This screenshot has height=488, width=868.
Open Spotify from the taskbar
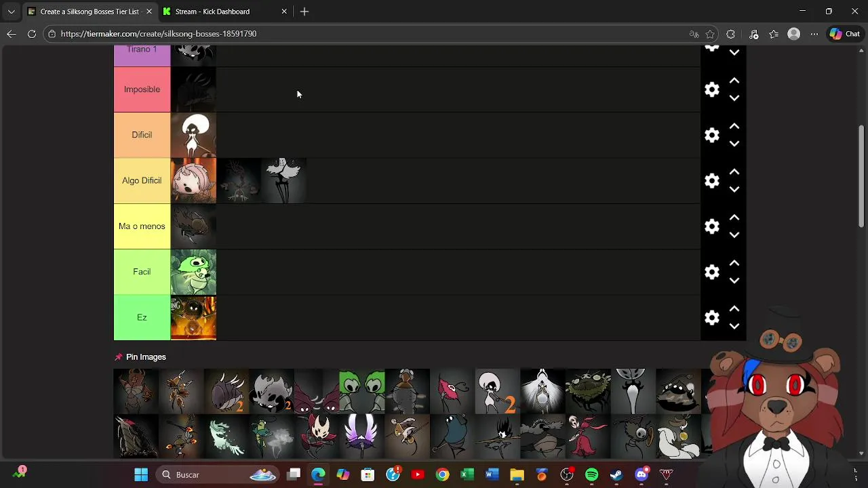(591, 474)
